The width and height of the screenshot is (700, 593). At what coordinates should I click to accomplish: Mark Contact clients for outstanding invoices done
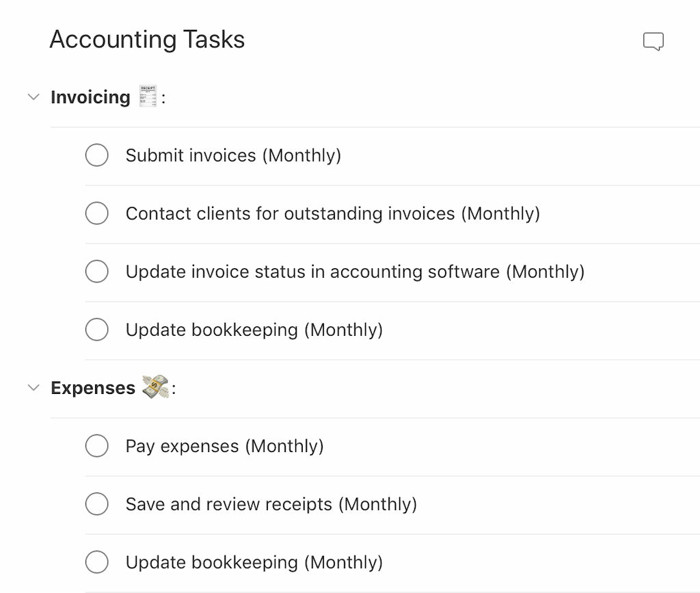pyautogui.click(x=97, y=213)
